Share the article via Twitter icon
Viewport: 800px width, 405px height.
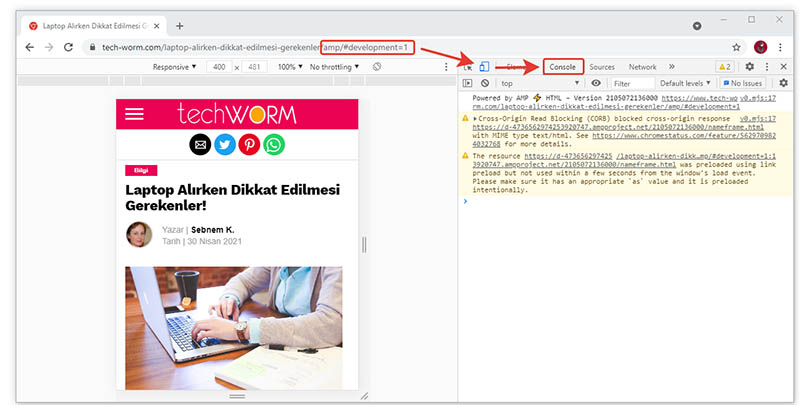[x=224, y=145]
